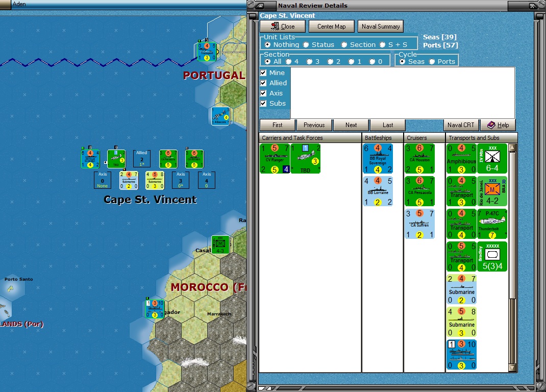This screenshot has height=392, width=546.
Task: Click the Carriers and Task Forces column header
Action: click(310, 138)
